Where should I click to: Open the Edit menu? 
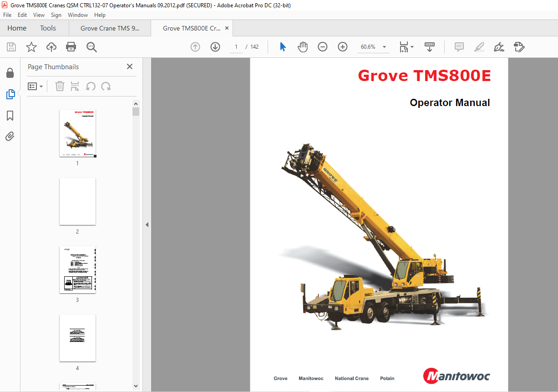[x=22, y=15]
